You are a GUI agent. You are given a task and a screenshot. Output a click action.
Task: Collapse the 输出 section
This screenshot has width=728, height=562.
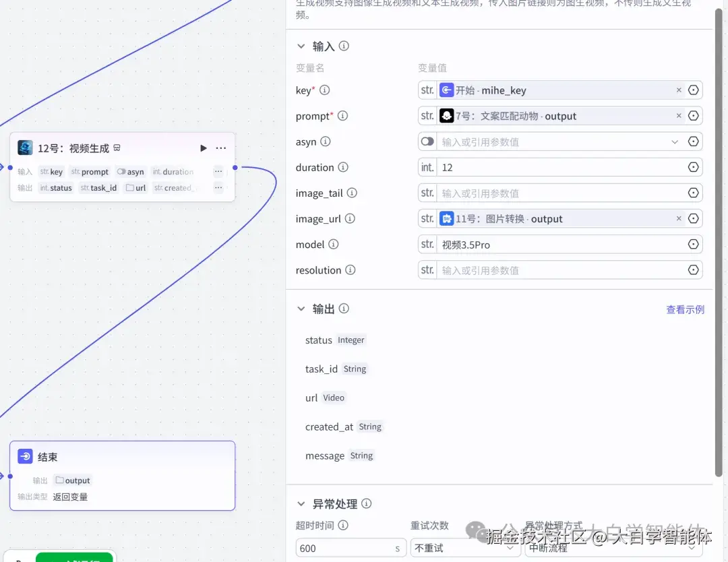[301, 309]
